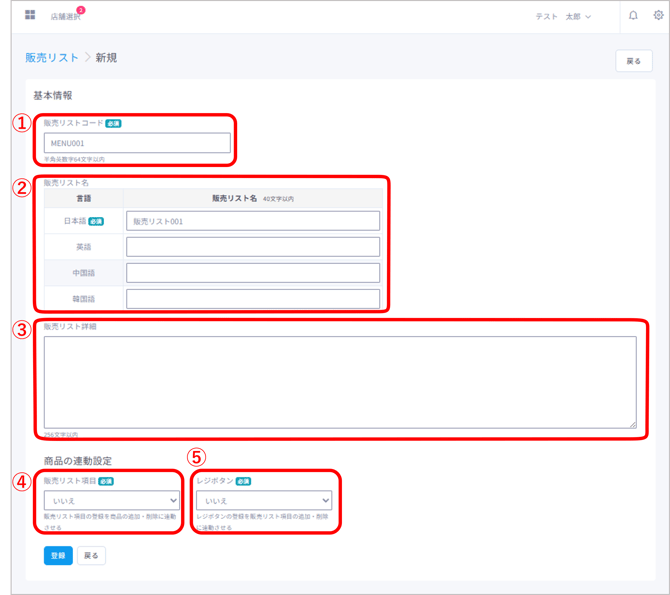Expand the テスト 太郎 user dropdown
This screenshot has height=595, width=670.
(563, 17)
